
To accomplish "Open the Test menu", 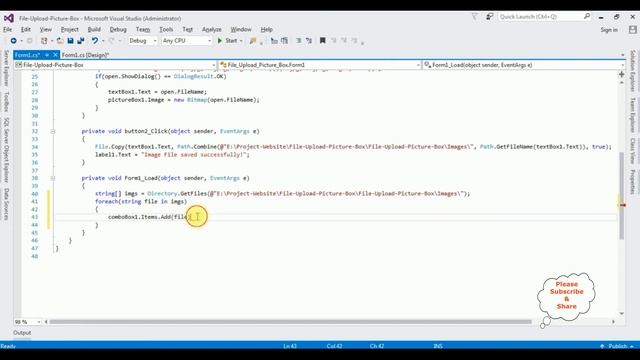I will point(188,29).
